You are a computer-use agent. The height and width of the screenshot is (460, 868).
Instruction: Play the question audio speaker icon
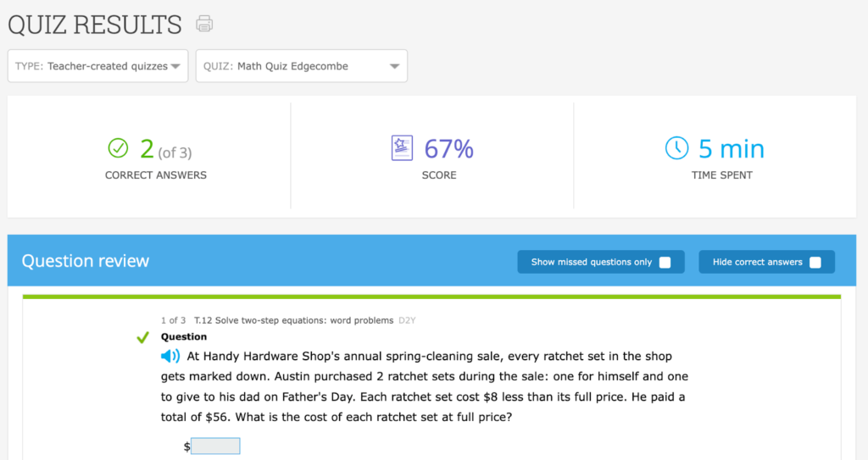click(x=170, y=356)
